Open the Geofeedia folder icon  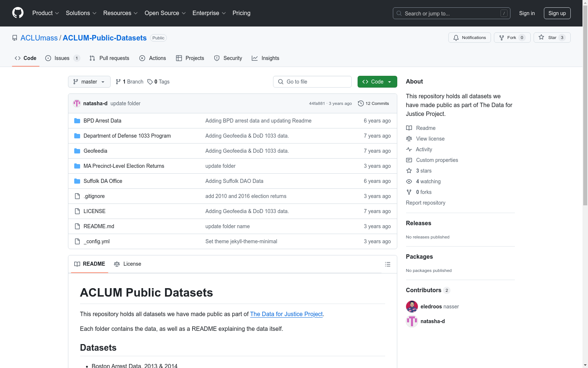[x=77, y=151]
